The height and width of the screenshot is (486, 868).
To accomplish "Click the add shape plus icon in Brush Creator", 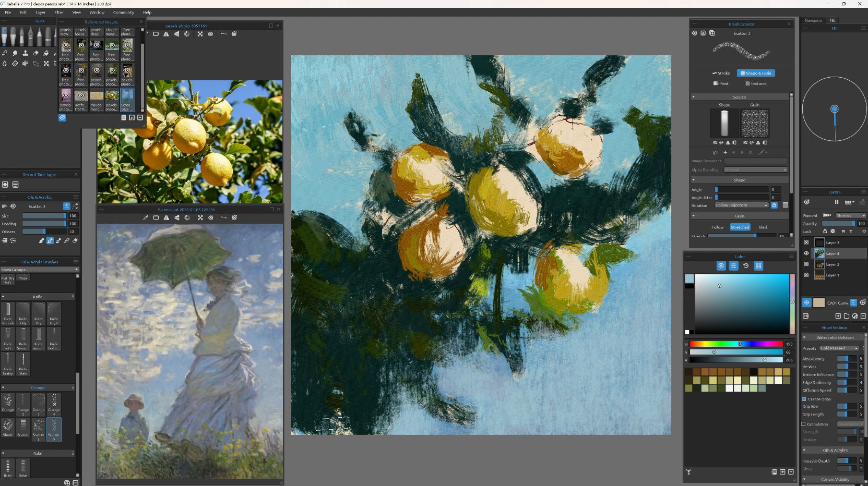I will (725, 152).
